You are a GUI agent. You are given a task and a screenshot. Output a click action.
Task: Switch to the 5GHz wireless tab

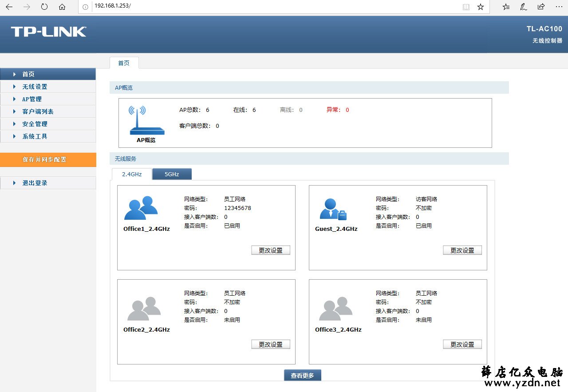point(172,174)
